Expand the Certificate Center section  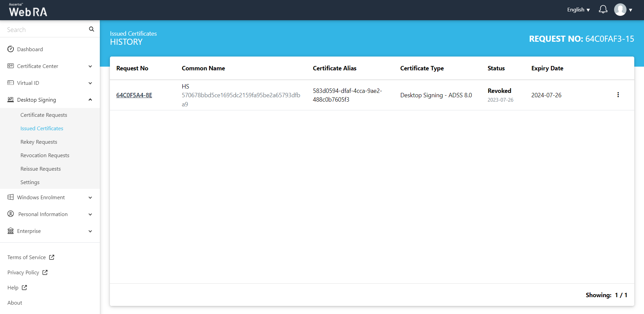click(90, 66)
